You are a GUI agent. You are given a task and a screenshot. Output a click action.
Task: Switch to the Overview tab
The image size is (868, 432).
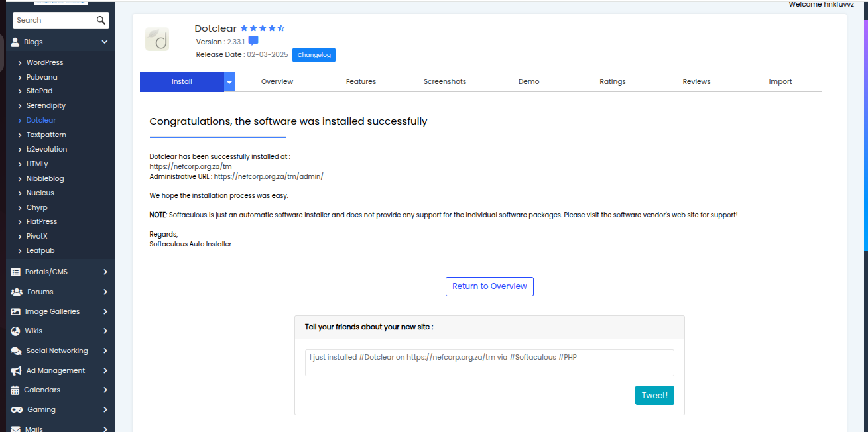pyautogui.click(x=277, y=82)
